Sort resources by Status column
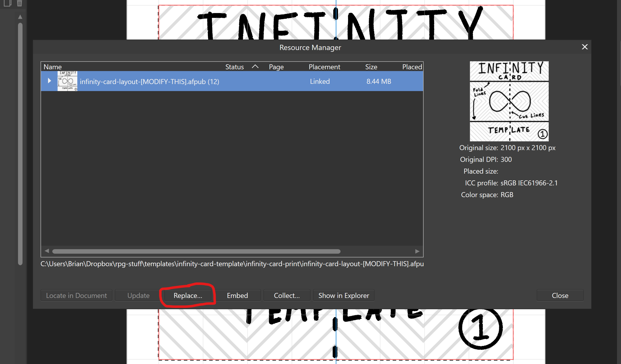Viewport: 621px width, 364px height. pos(234,67)
